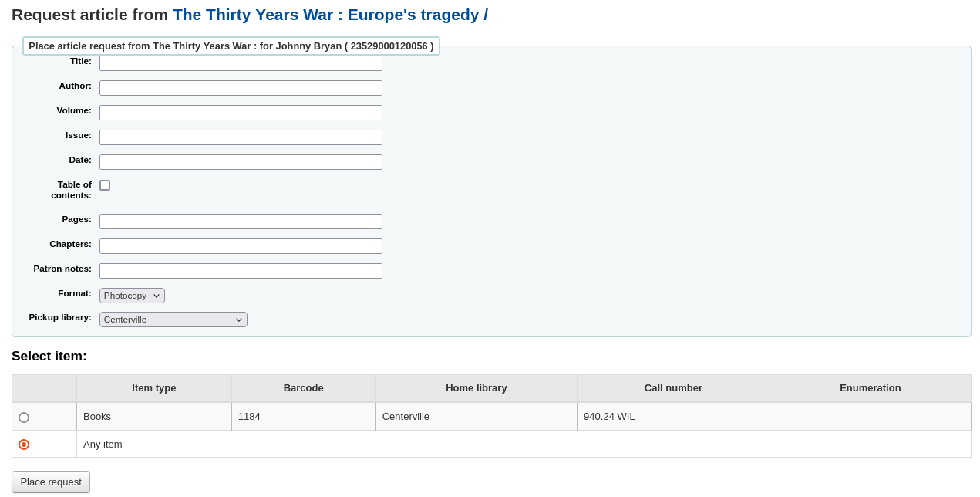Click the request form legend for Johnny Bryan

(231, 46)
